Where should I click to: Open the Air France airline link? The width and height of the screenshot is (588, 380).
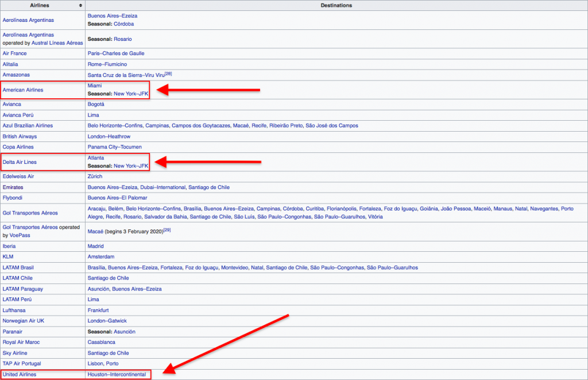(14, 53)
